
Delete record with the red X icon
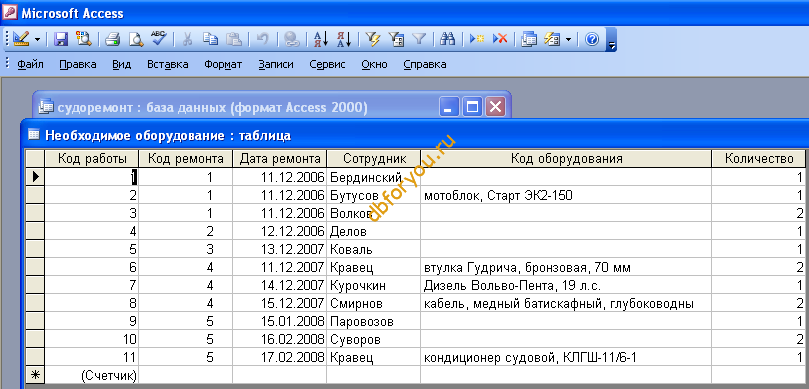pos(500,39)
